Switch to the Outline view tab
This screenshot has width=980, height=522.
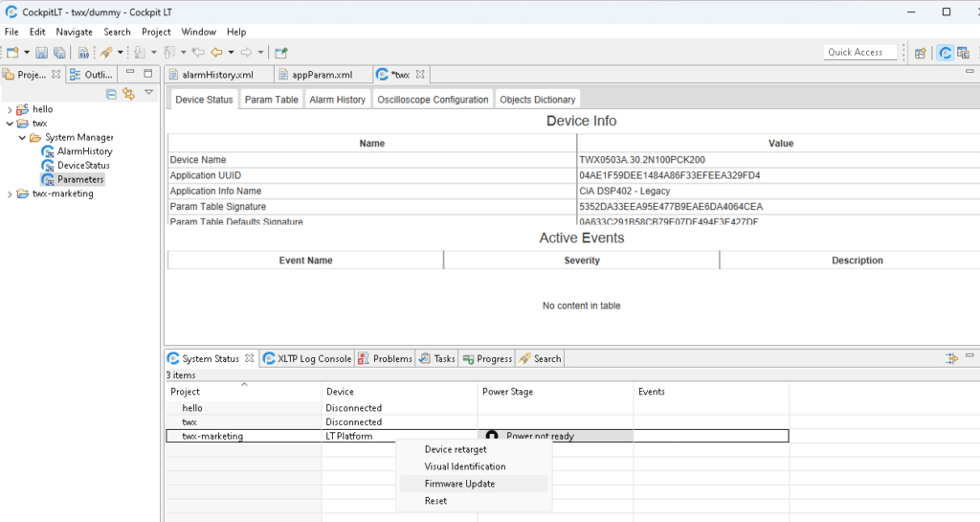[92, 75]
